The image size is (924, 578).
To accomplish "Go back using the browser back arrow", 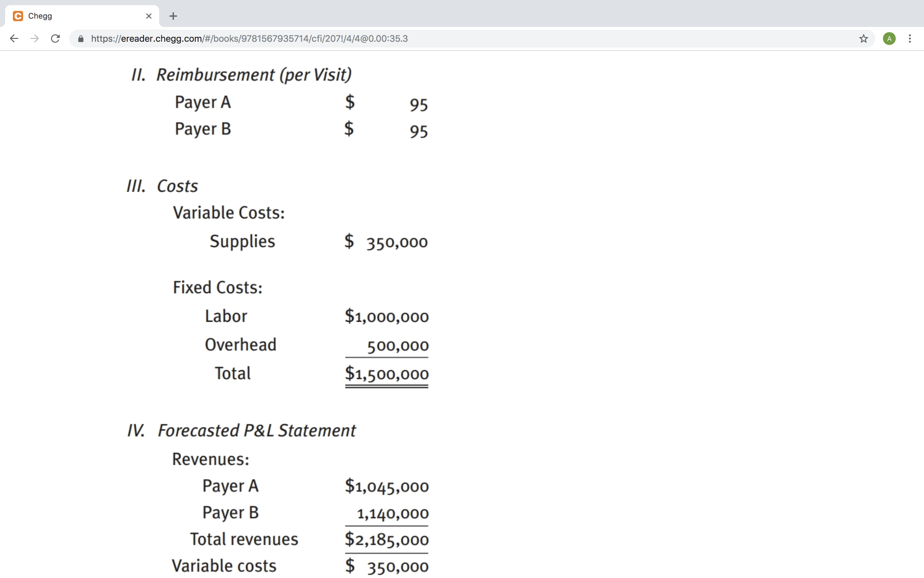I will 14,39.
